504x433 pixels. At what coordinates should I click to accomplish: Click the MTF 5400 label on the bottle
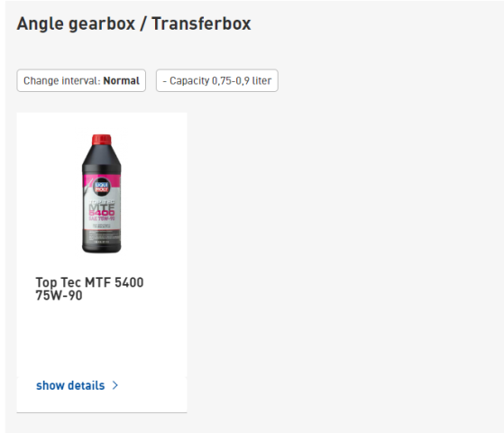[102, 210]
